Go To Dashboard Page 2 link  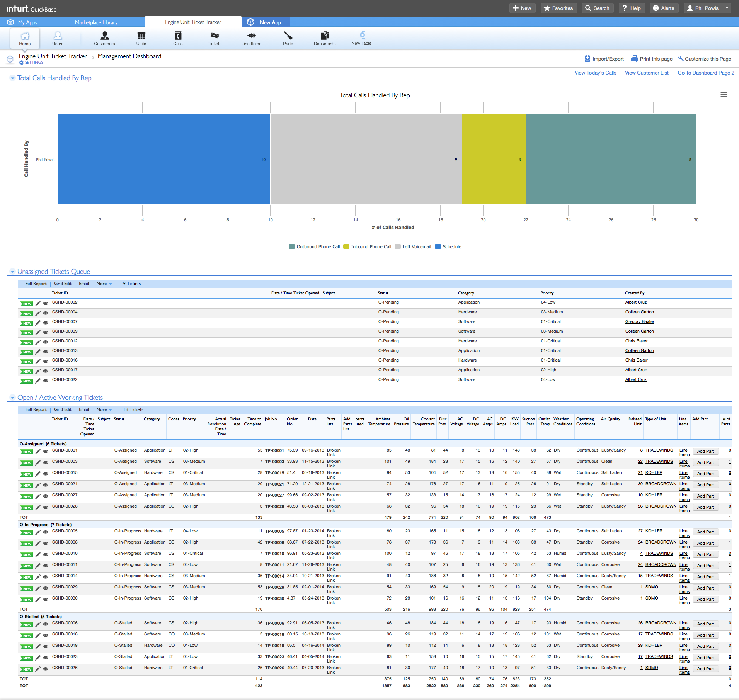(706, 73)
